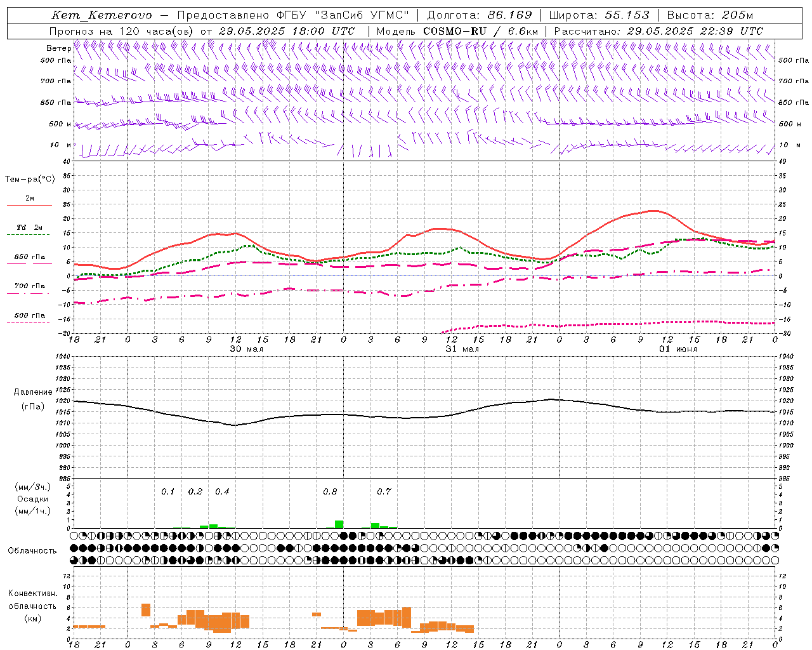Select the Широта: 55.153 header text
This screenshot has height=650, width=812.
coord(599,15)
